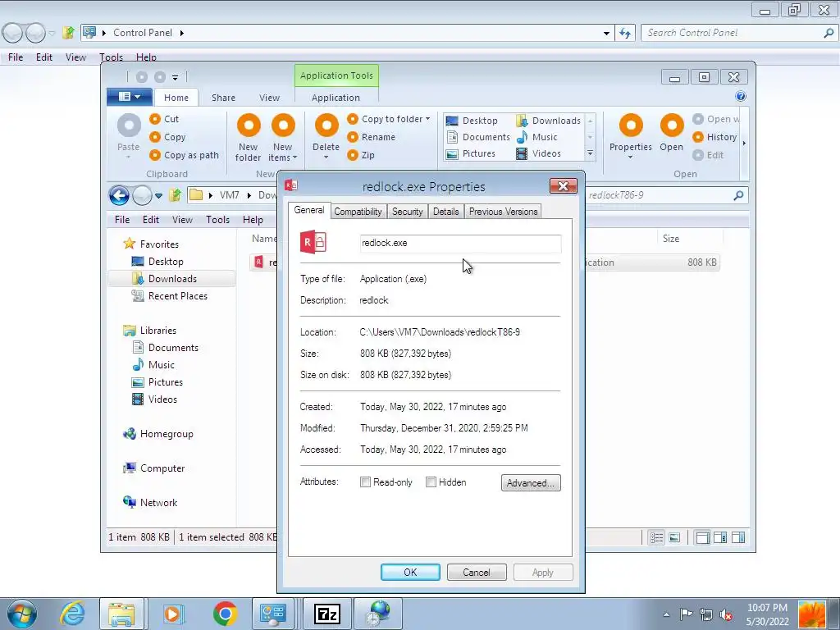Switch to the Security tab

(x=407, y=212)
